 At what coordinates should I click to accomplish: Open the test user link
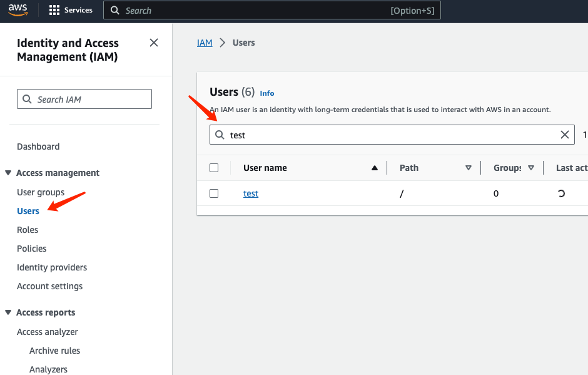pos(251,193)
